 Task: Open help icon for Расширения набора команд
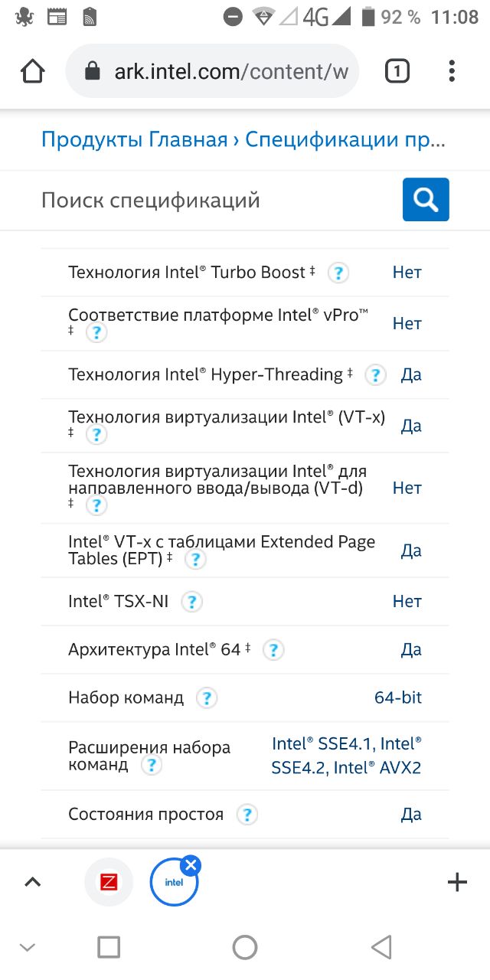[152, 766]
